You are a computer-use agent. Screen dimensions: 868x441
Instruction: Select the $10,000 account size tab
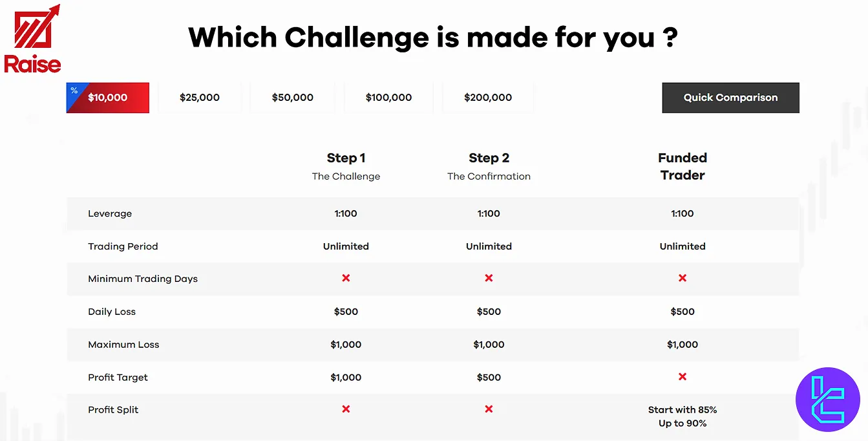[x=108, y=98]
